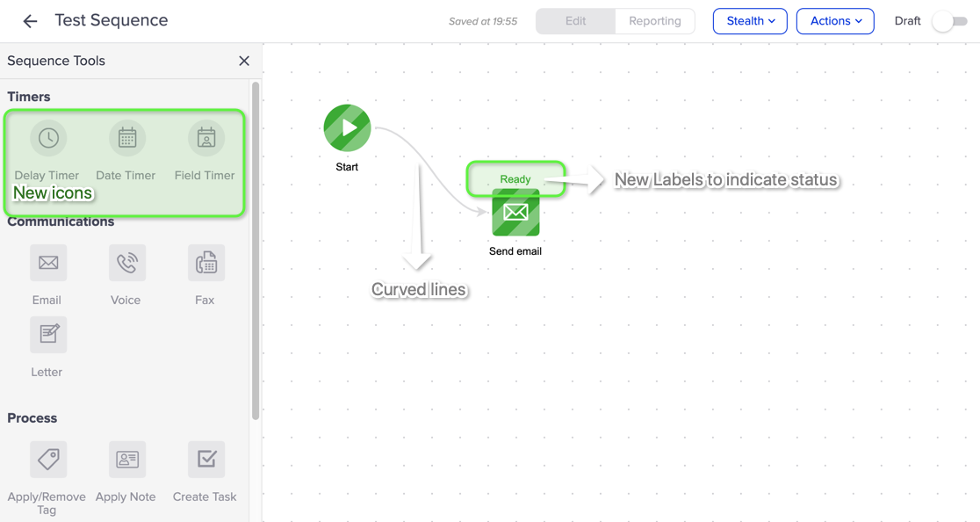Viewport: 980px width, 522px height.
Task: Click the Send email node label
Action: coord(515,251)
